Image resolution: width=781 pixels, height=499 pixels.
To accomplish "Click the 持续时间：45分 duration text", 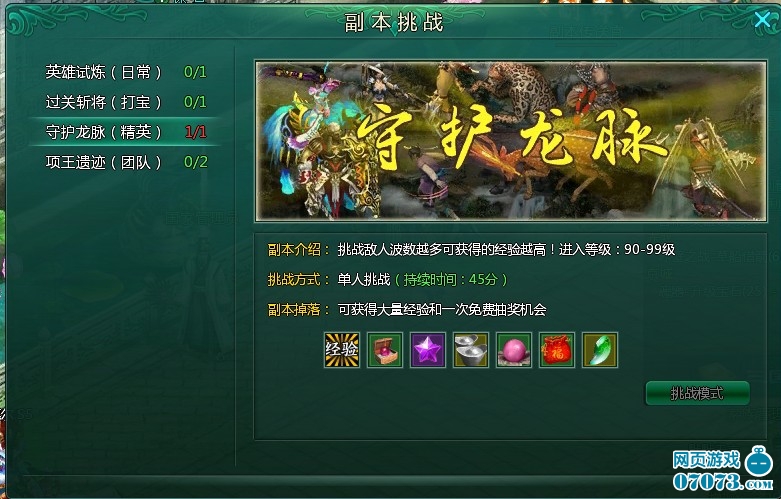I will 451,279.
